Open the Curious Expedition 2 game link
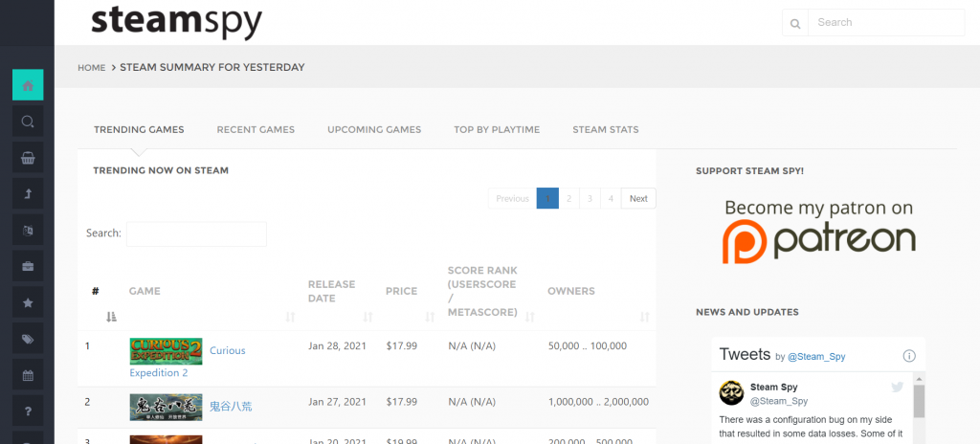 (228, 350)
